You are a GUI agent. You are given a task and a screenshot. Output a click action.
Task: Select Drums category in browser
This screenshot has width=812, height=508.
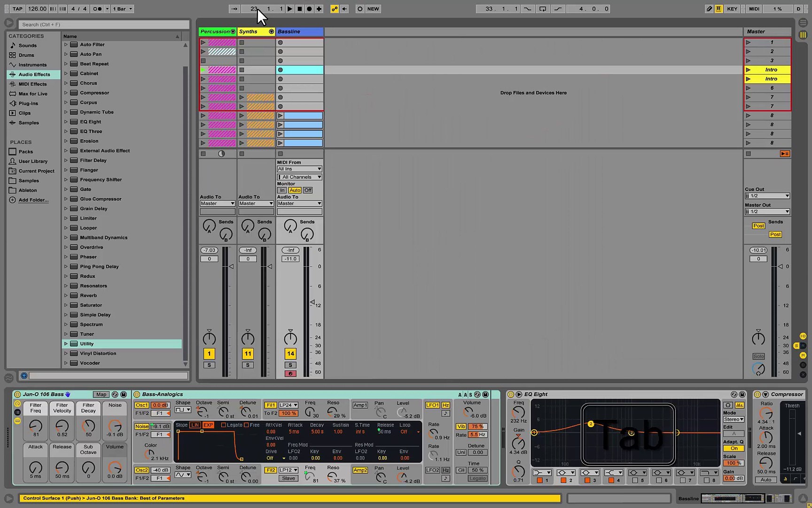point(26,56)
